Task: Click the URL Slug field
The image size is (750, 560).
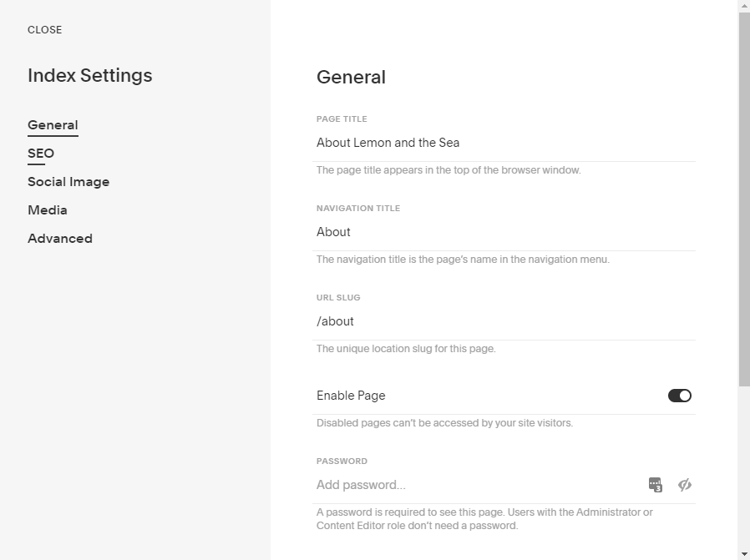Action: pyautogui.click(x=504, y=321)
